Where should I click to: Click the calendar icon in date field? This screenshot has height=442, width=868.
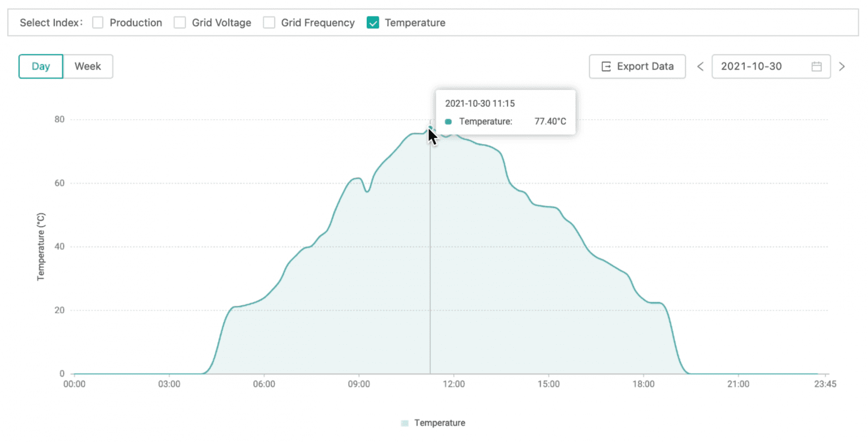(816, 66)
